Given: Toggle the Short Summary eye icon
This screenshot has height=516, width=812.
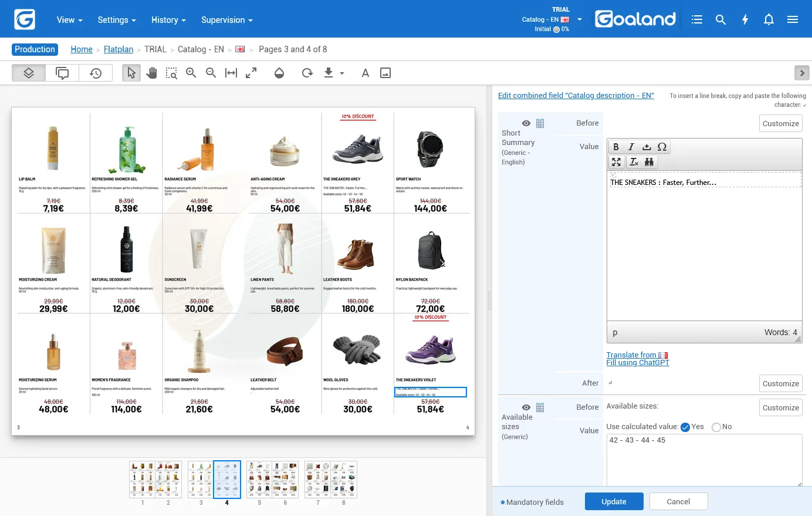Looking at the screenshot, I should (x=526, y=123).
